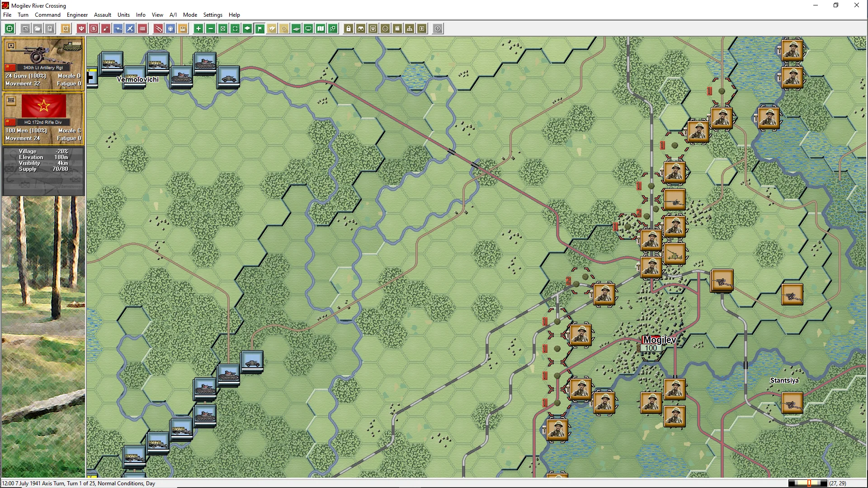Select the 340th Lt Artillery Rgt unit card
This screenshot has width=868, height=488.
43,64
